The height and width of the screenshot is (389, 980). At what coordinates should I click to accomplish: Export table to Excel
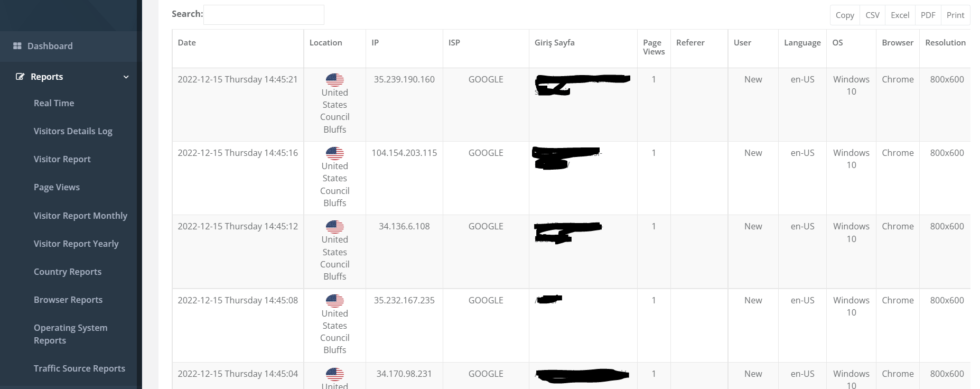point(900,15)
